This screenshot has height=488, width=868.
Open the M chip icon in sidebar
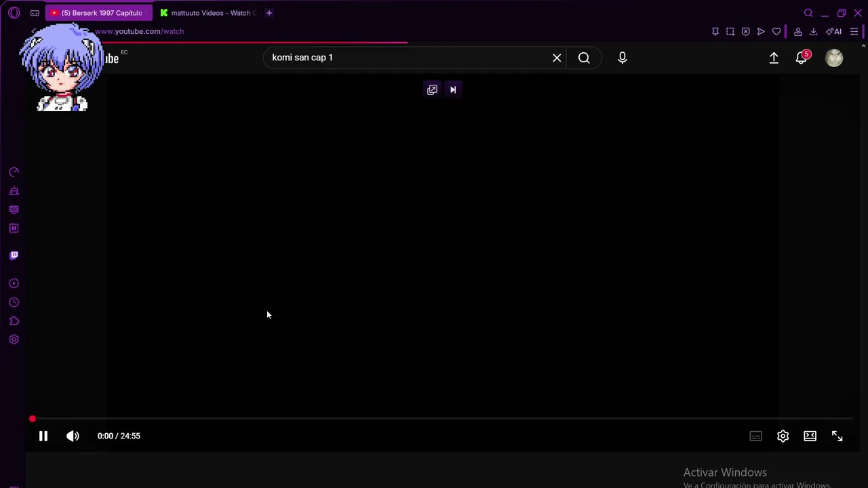(14, 228)
